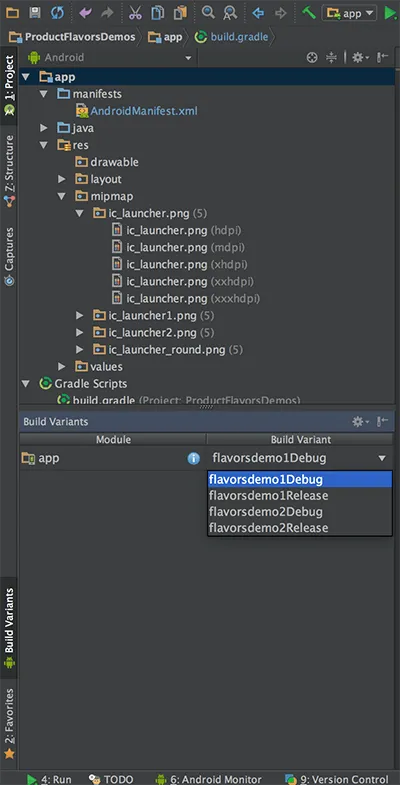Screen dimensions: 400x785
Task: Click the Build Variant combo box arrow
Action: [x=382, y=458]
